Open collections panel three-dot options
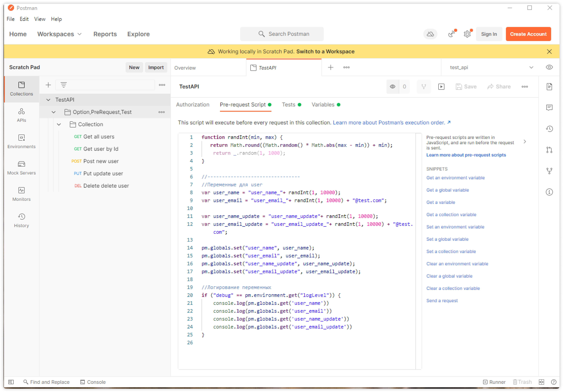The width and height of the screenshot is (563, 392). pyautogui.click(x=162, y=85)
